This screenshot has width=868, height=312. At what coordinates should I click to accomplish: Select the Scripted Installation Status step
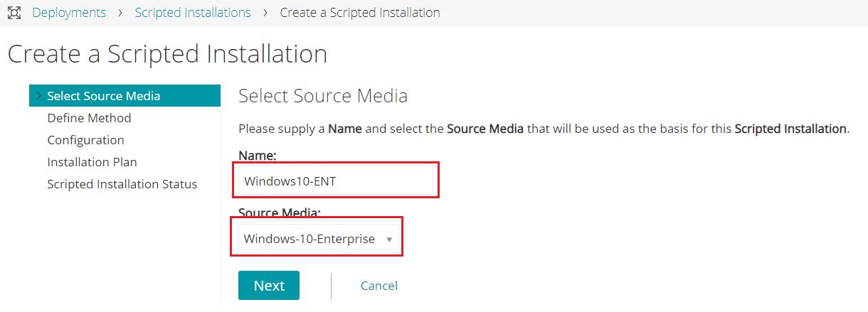point(122,184)
